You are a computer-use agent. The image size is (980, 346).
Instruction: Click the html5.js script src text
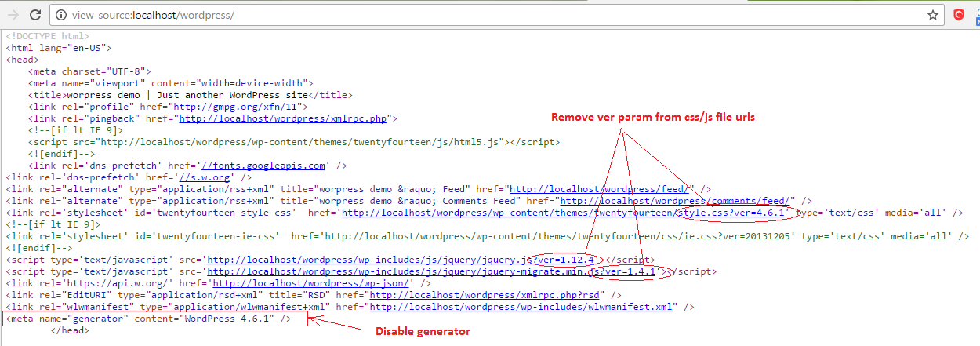click(294, 142)
